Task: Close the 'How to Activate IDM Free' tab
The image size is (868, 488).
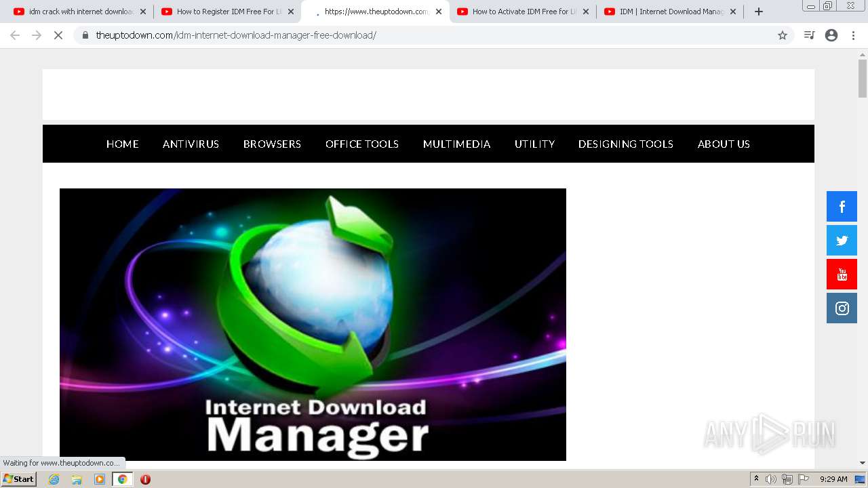Action: (586, 12)
